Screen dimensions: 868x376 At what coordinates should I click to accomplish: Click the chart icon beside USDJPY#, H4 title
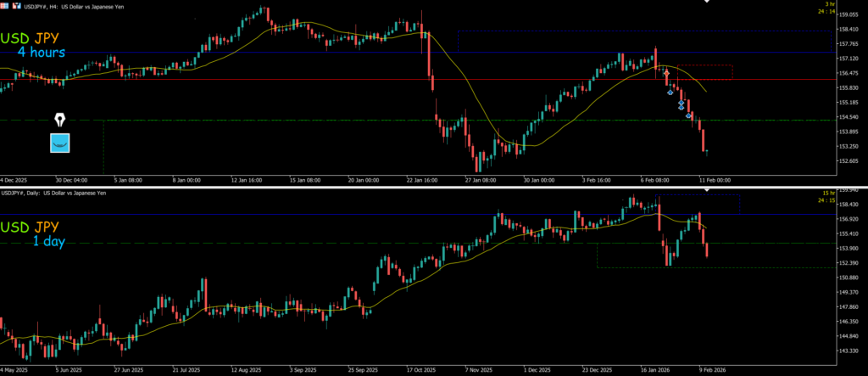[16, 5]
